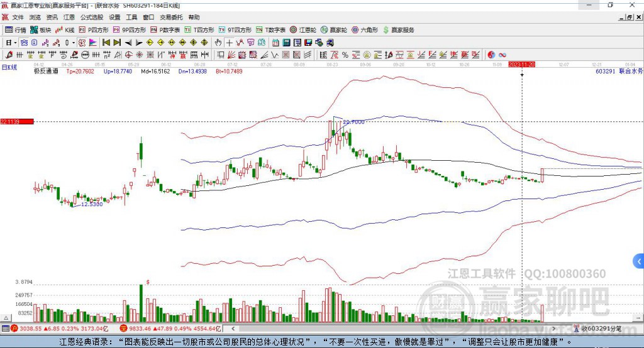Select the eraser pencil drawing tool

pyautogui.click(x=9, y=55)
